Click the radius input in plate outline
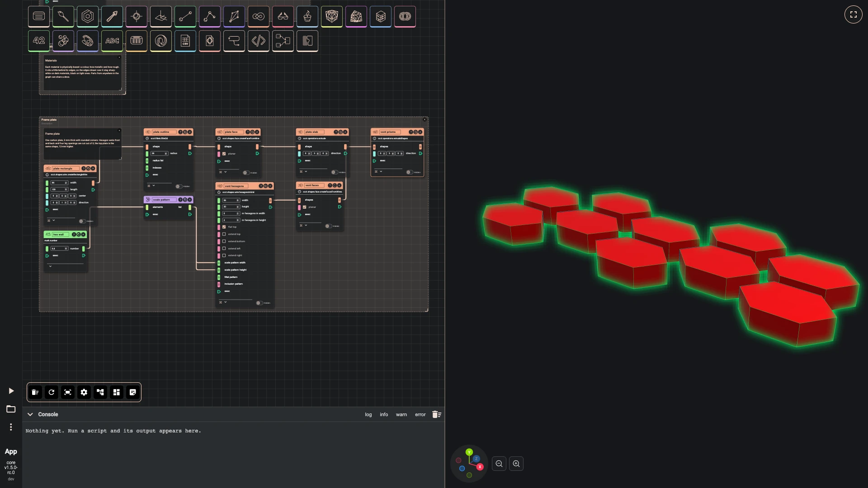 (159, 153)
